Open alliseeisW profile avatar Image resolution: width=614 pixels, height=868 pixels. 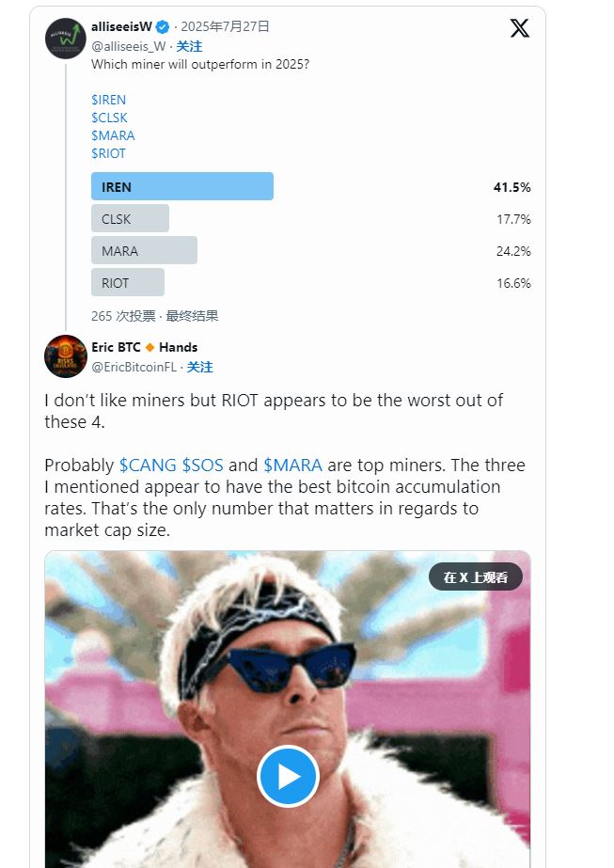(x=66, y=39)
